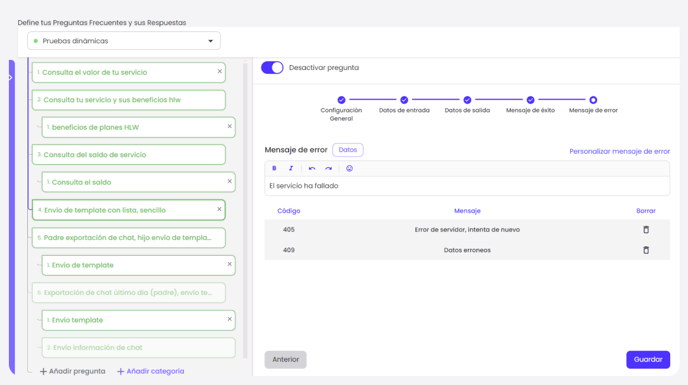
Task: Go to 'Datos de entrada' step
Action: point(404,100)
